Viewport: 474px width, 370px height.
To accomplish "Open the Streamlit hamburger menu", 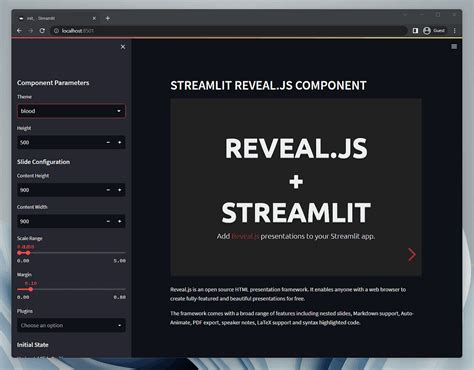I will (454, 47).
